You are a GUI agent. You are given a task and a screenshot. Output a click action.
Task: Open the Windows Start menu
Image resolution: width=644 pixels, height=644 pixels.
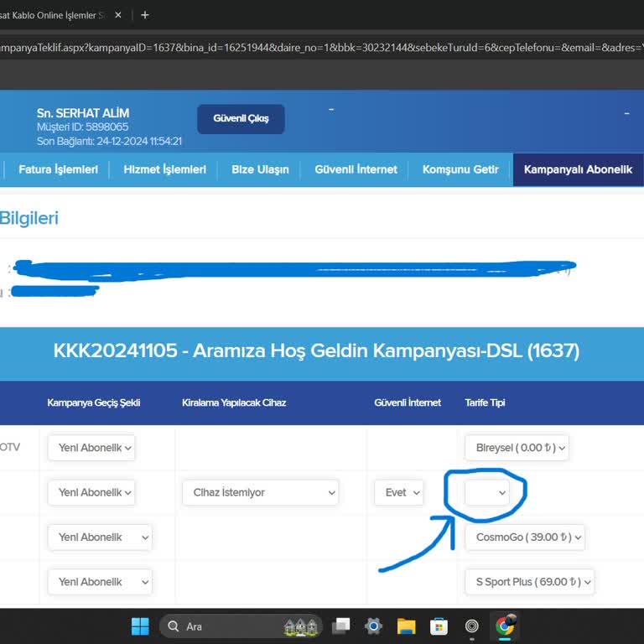tap(140, 626)
